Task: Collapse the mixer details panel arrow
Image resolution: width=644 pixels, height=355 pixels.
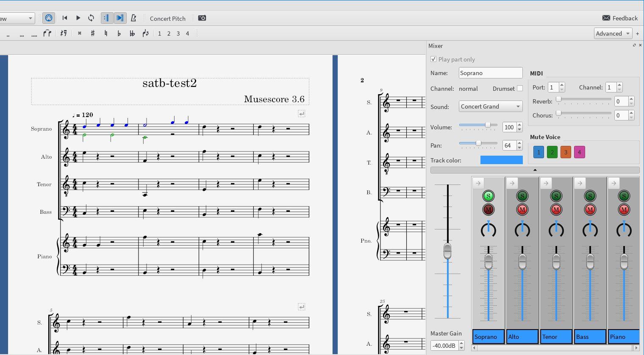Action: [x=535, y=170]
